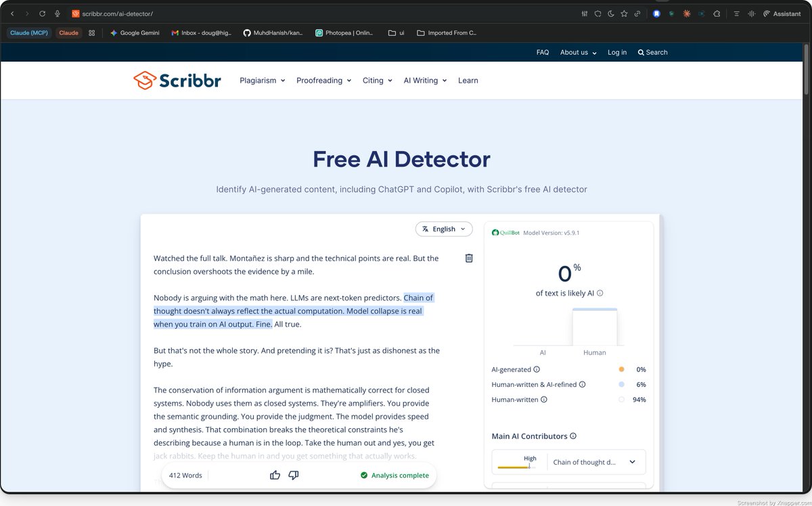
Task: Click the blue AI-refined color dot
Action: 622,384
